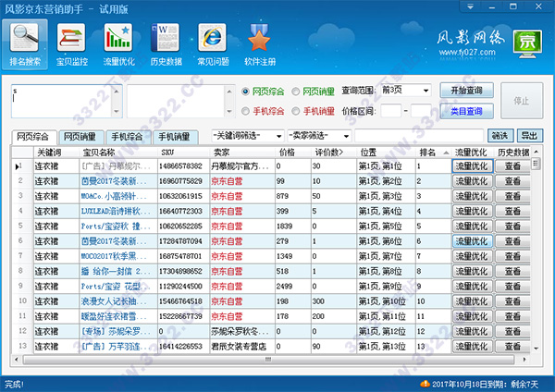Click the table vertical scrollbar down arrow
Screen dimensions: 555x392
coord(536,349)
